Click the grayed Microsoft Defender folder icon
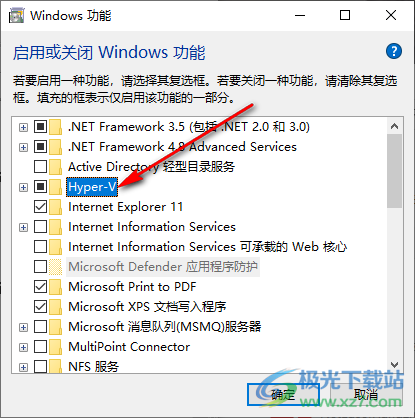This screenshot has width=415, height=418. [x=55, y=267]
